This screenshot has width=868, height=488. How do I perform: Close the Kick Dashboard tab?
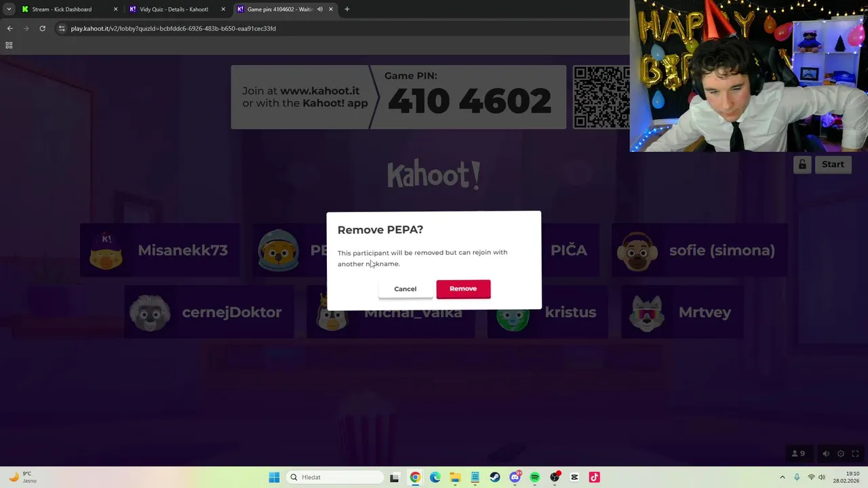[115, 9]
